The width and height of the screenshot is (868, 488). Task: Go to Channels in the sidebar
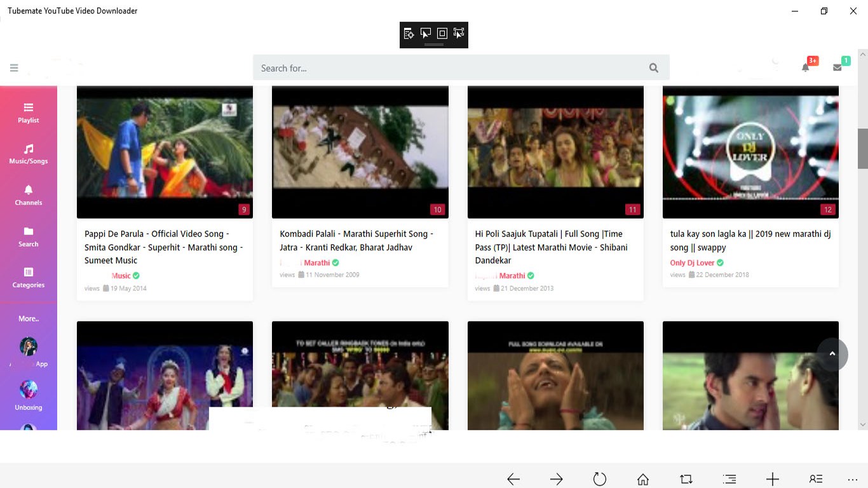click(x=29, y=196)
